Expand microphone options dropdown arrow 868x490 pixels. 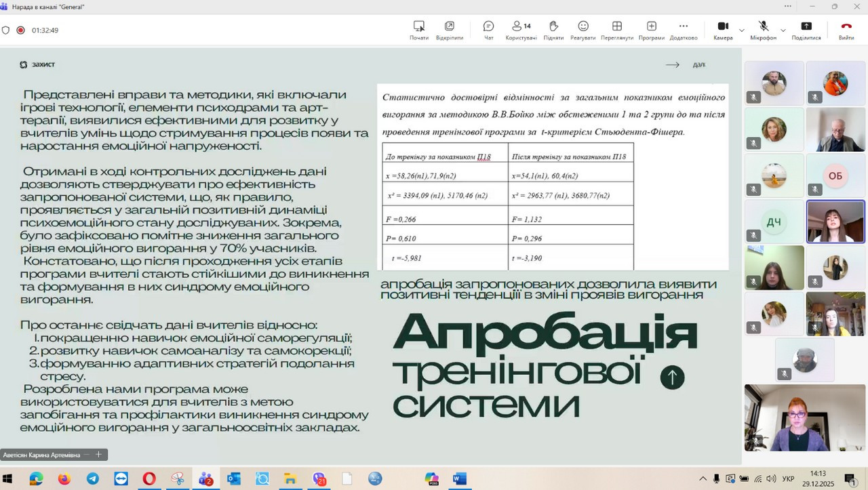tap(783, 30)
